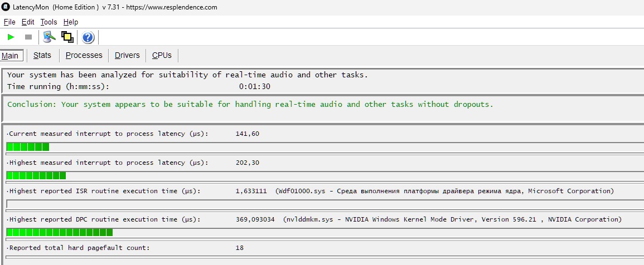Click the overlapping yellow windows icon
The image size is (644, 265).
tap(67, 37)
